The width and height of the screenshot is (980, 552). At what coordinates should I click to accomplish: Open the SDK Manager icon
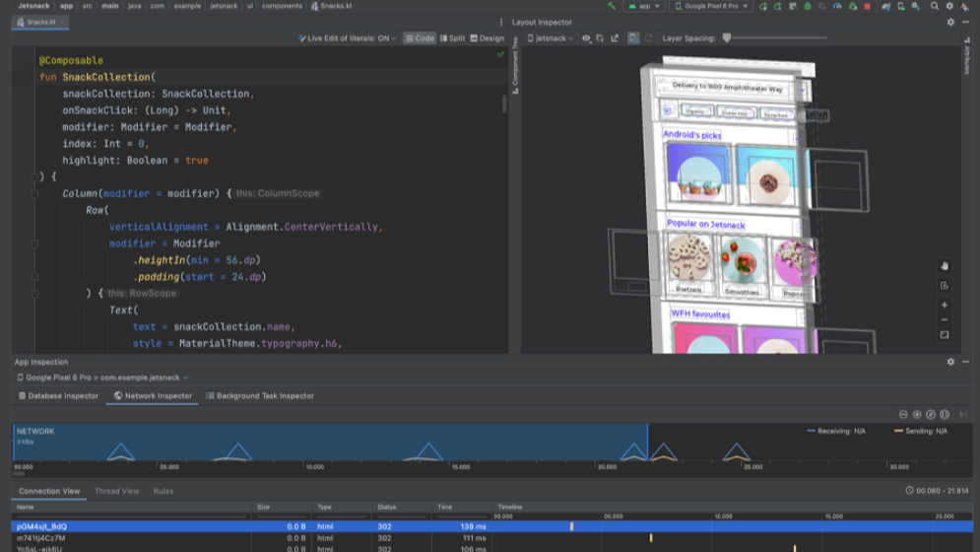pyautogui.click(x=916, y=6)
